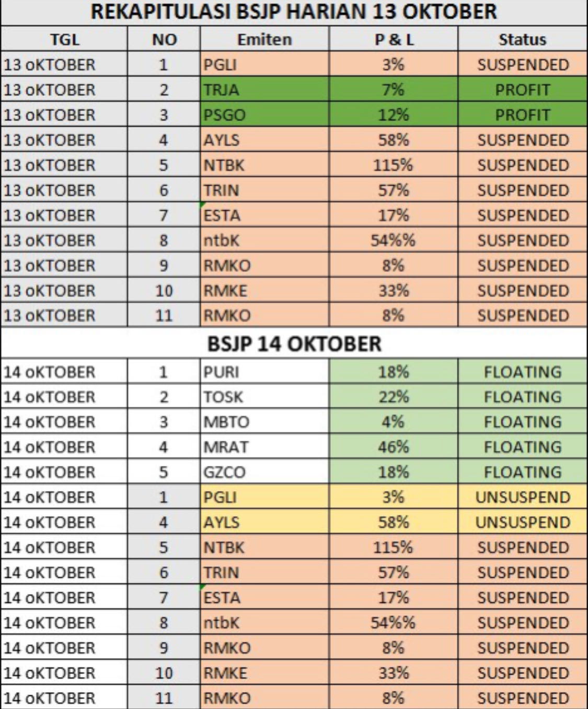Viewport: 588px width, 709px height.
Task: Select the green PSGO emiten cell
Action: [264, 115]
